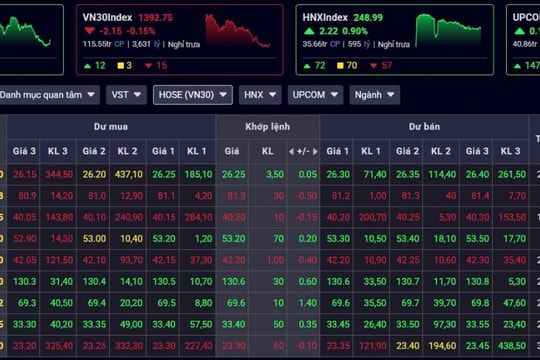Screen dimensions: 540x360
Task: Click matched price 26.25 under Khớp lệnh
Action: click(x=233, y=174)
